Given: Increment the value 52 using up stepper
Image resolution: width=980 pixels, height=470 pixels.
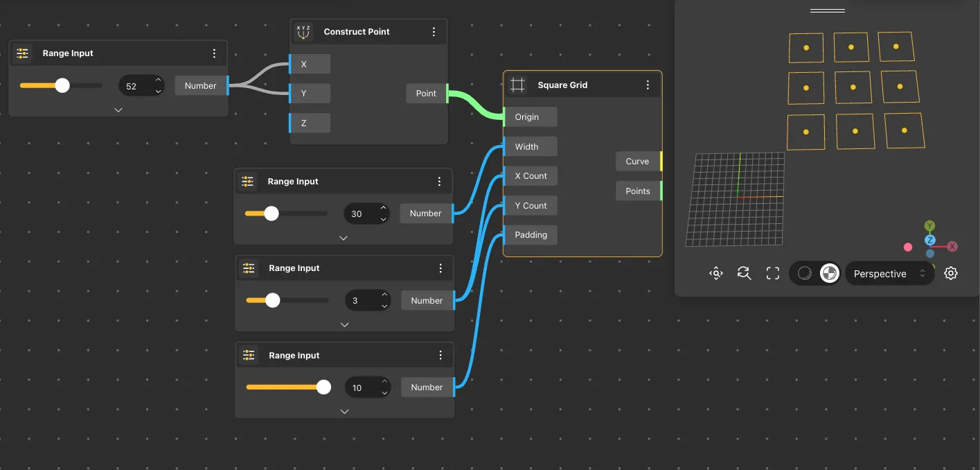Looking at the screenshot, I should [158, 80].
